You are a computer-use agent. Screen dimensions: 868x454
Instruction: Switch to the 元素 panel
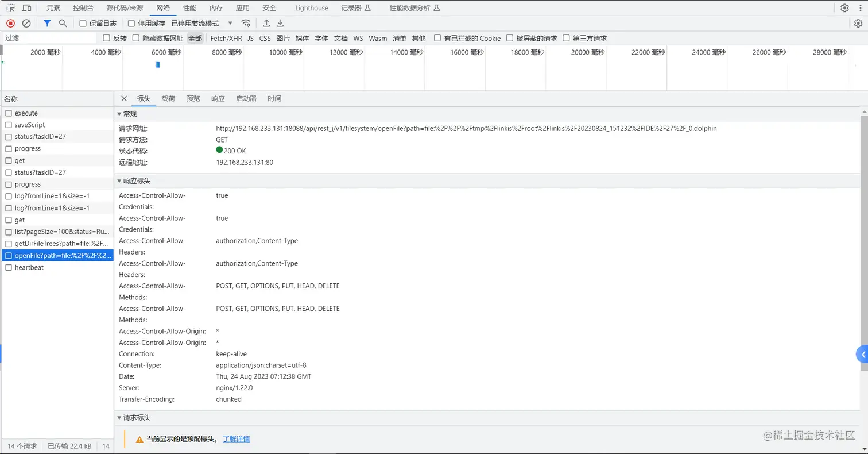(53, 8)
